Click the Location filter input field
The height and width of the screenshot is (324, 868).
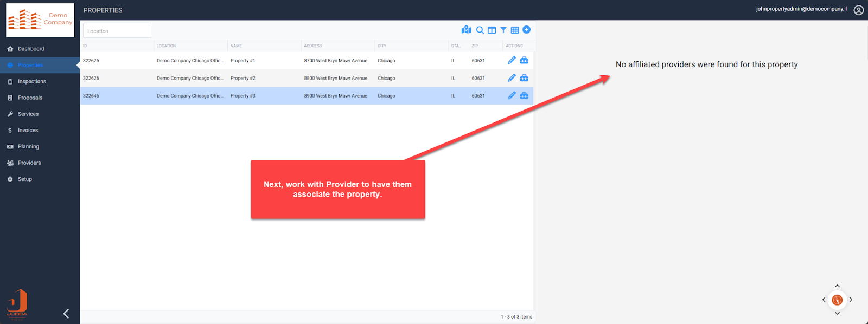coord(117,31)
